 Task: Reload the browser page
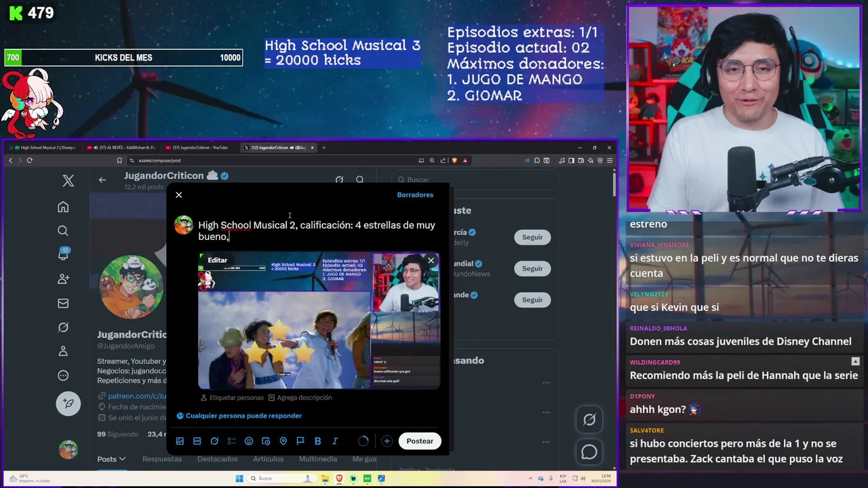coord(30,161)
